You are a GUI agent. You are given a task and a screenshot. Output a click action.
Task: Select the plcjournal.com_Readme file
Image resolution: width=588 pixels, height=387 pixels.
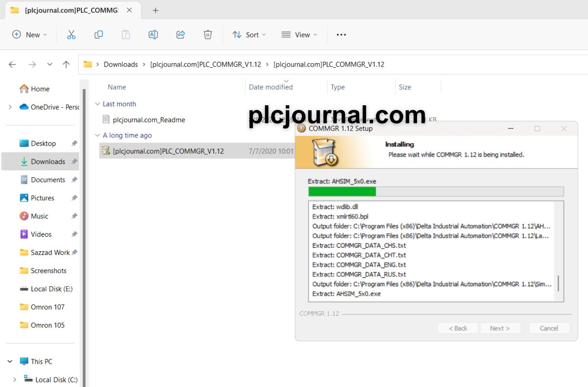point(149,120)
